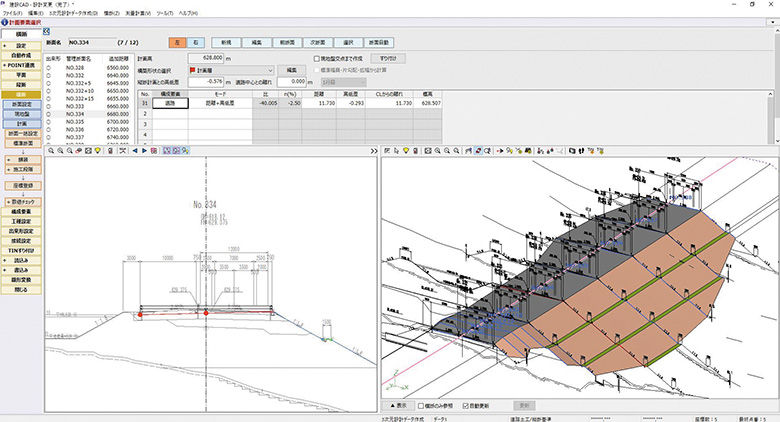Click the -0.293 height difference cell

(x=351, y=104)
